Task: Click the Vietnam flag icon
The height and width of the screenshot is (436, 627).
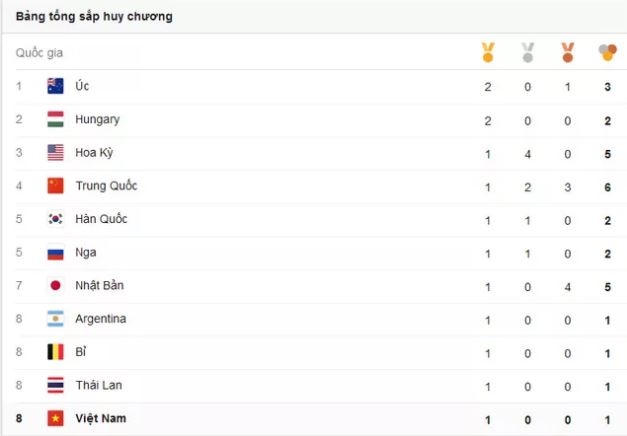Action: 56,418
